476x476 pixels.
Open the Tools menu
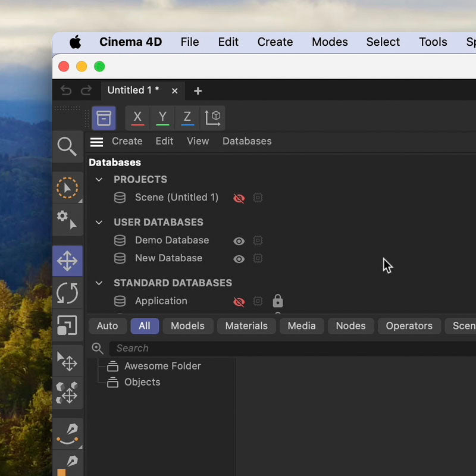pos(433,42)
